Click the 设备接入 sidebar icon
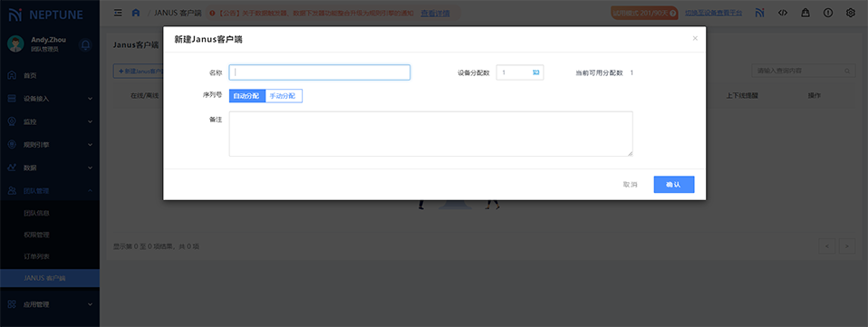 pyautogui.click(x=12, y=99)
